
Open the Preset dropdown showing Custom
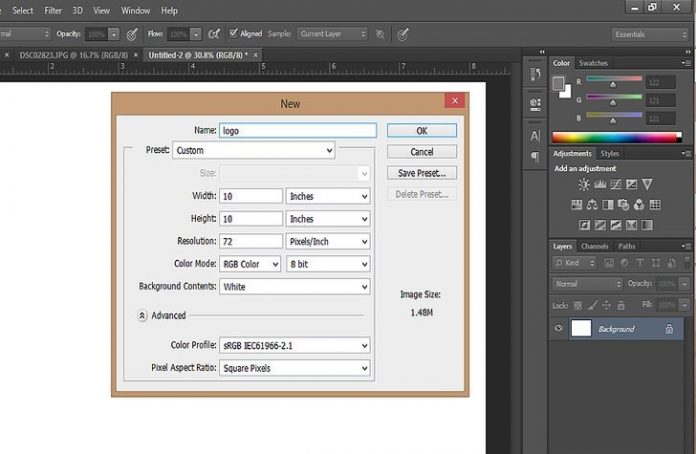click(253, 151)
